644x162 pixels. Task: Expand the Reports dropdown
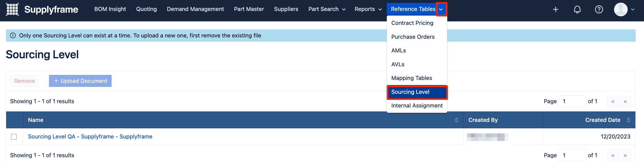(x=380, y=9)
